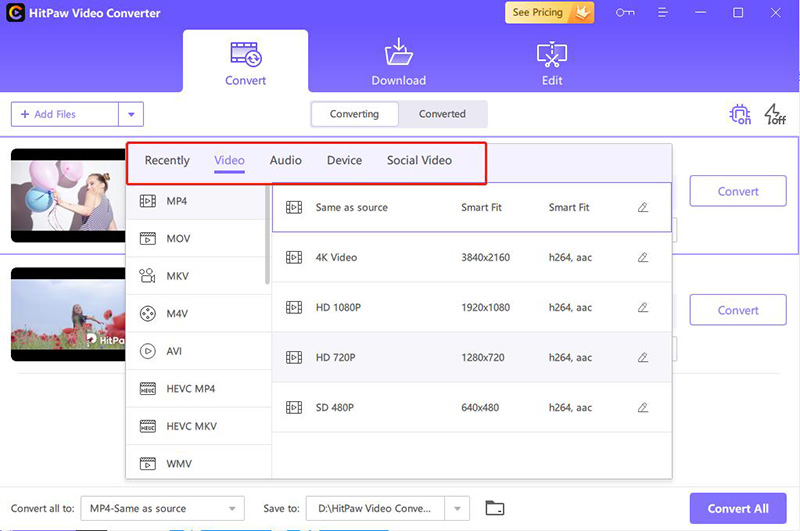Open the output folder icon
800x531 pixels.
[494, 508]
